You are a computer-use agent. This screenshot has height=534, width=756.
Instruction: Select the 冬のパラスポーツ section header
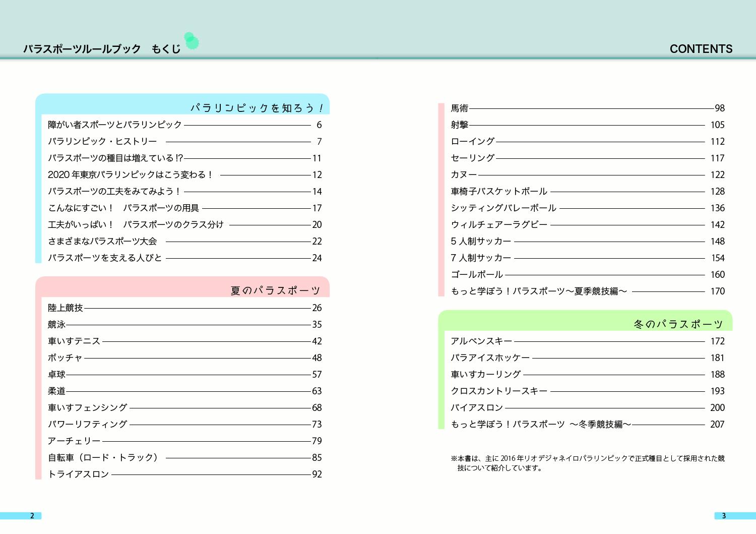tap(678, 324)
